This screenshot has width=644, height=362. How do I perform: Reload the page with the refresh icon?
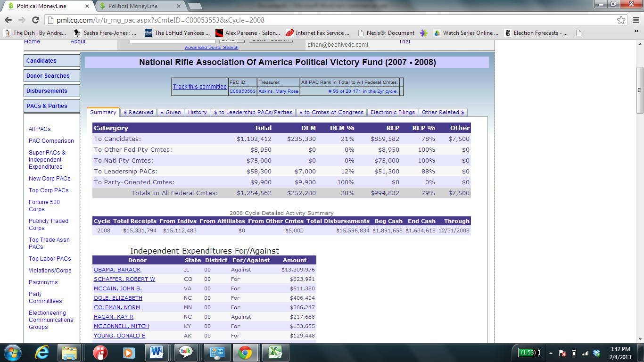(35, 20)
